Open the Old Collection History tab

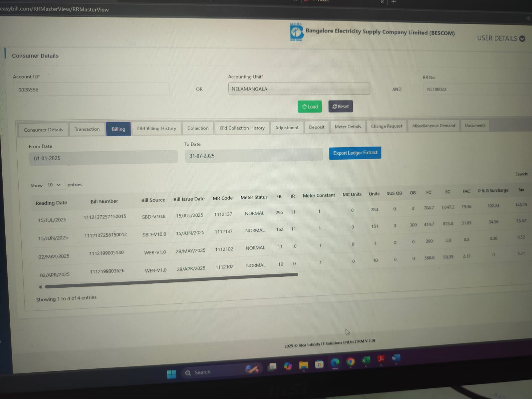point(242,128)
